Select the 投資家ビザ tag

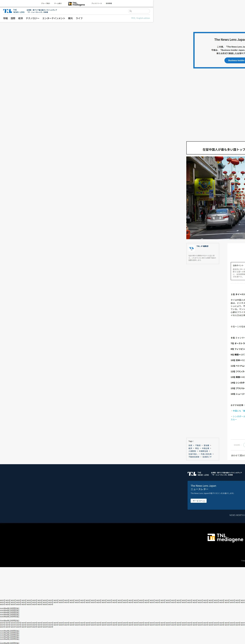pyautogui.click(x=207, y=457)
